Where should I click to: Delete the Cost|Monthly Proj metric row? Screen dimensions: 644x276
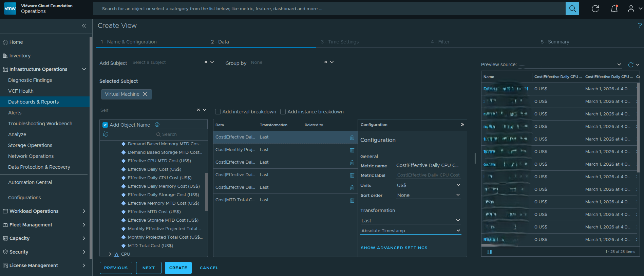click(352, 150)
